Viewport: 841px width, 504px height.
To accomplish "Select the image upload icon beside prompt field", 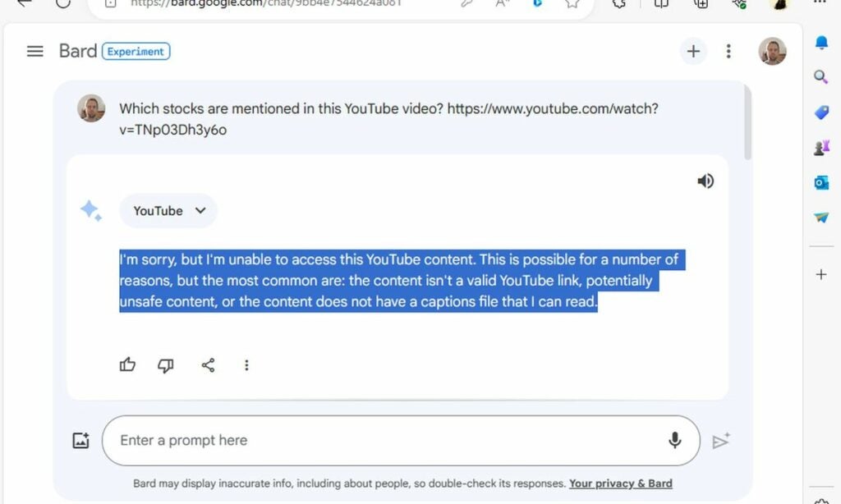I will click(x=80, y=440).
